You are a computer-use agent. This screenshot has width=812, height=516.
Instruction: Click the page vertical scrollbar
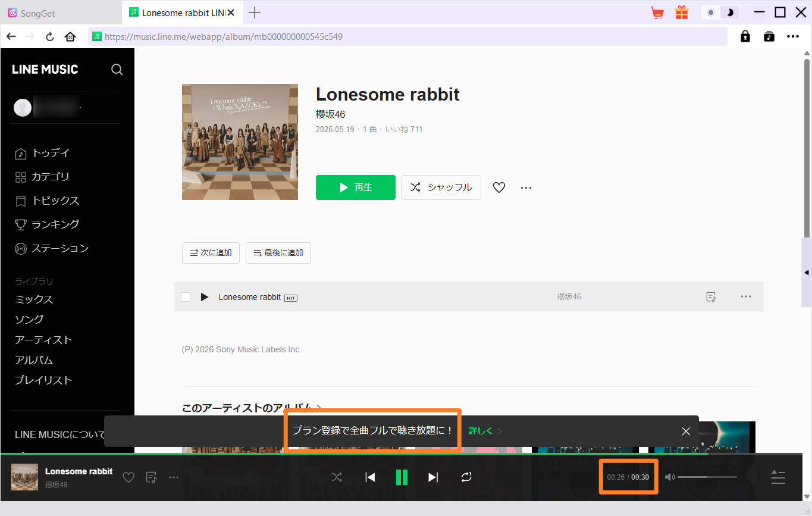point(807,149)
